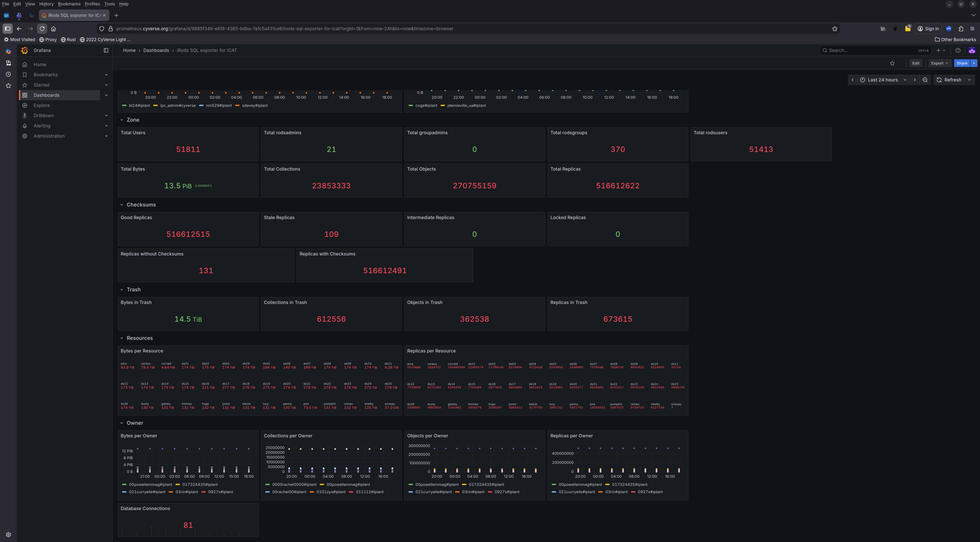
Task: Shift time range forward with right arrow
Action: point(915,80)
